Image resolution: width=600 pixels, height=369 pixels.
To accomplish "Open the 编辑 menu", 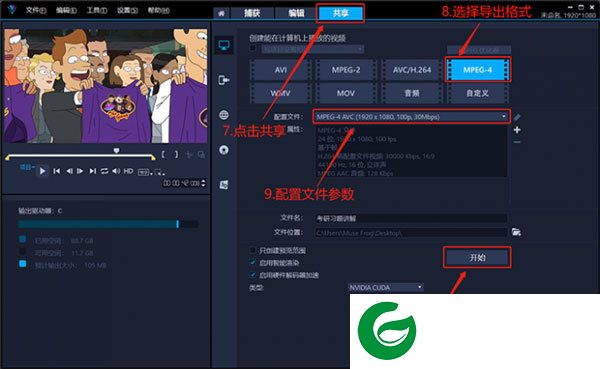I will [66, 10].
